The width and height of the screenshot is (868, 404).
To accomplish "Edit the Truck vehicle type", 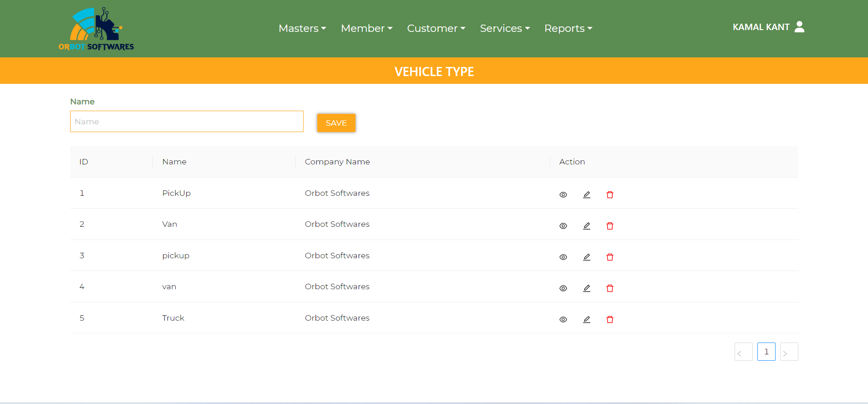I will tap(587, 319).
